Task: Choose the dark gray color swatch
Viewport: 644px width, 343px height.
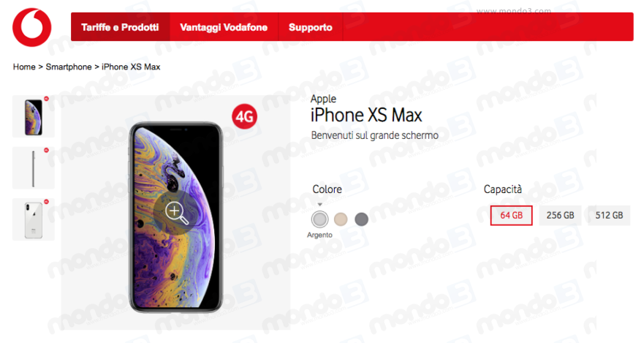Action: 361,219
